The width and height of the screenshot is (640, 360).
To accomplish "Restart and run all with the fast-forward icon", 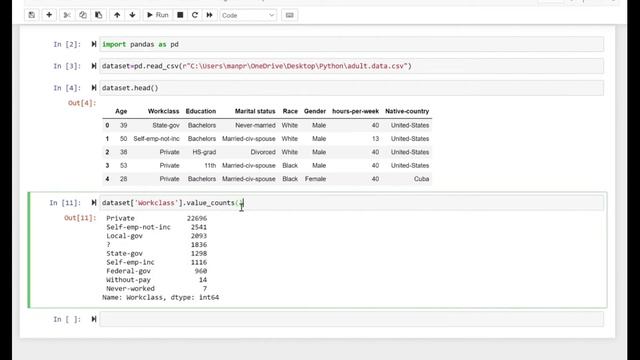I will point(209,15).
